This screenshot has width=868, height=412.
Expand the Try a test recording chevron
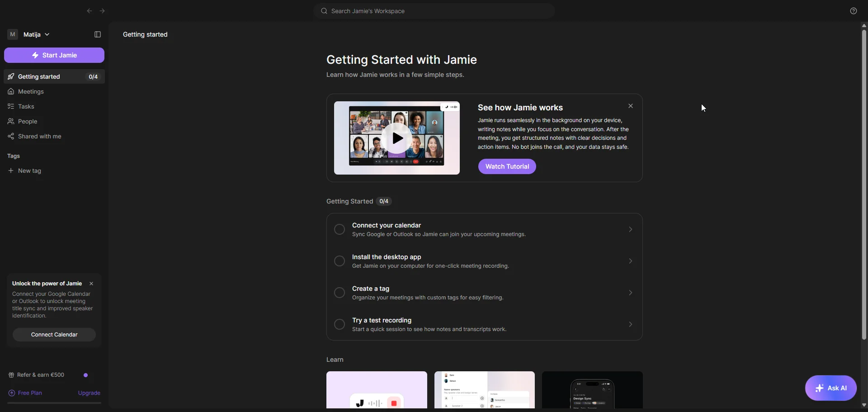coord(630,325)
